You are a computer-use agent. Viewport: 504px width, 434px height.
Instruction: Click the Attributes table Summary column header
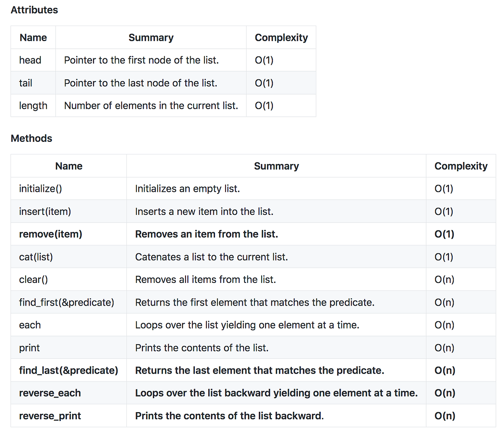point(151,38)
